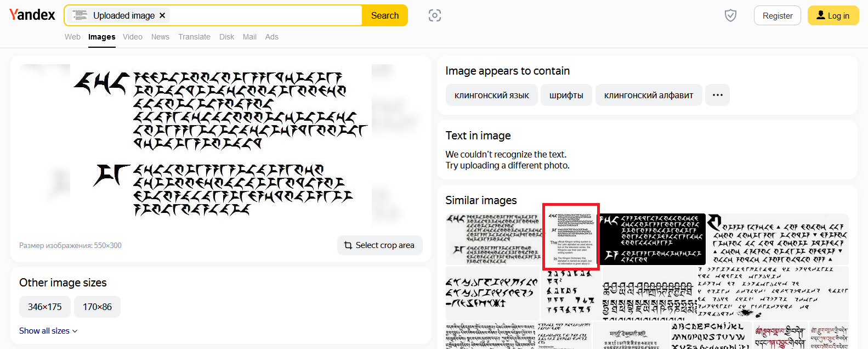Open the Tibetan-style script similar image
Screen dimensions: 868x349
point(649,293)
